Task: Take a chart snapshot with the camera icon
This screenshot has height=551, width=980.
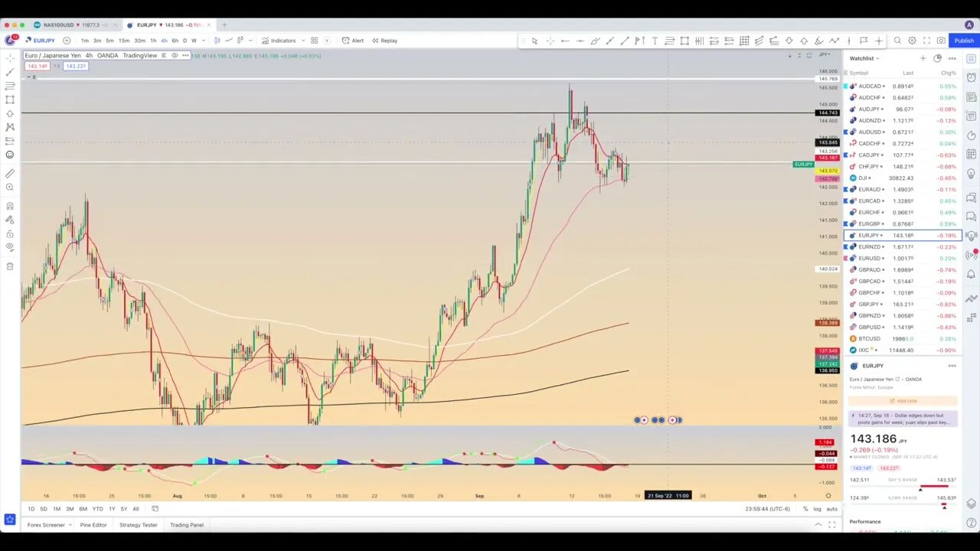Action: (x=941, y=41)
